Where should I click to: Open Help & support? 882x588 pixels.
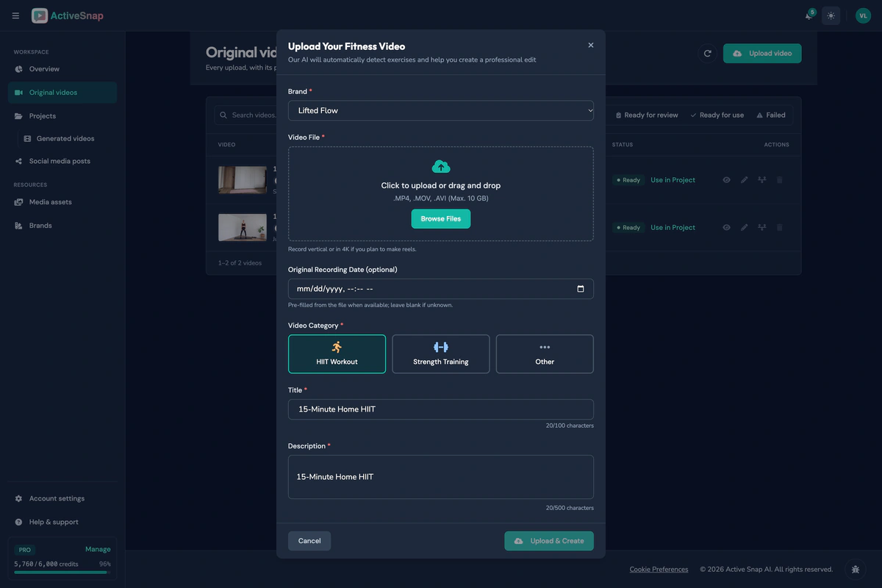coord(62,522)
